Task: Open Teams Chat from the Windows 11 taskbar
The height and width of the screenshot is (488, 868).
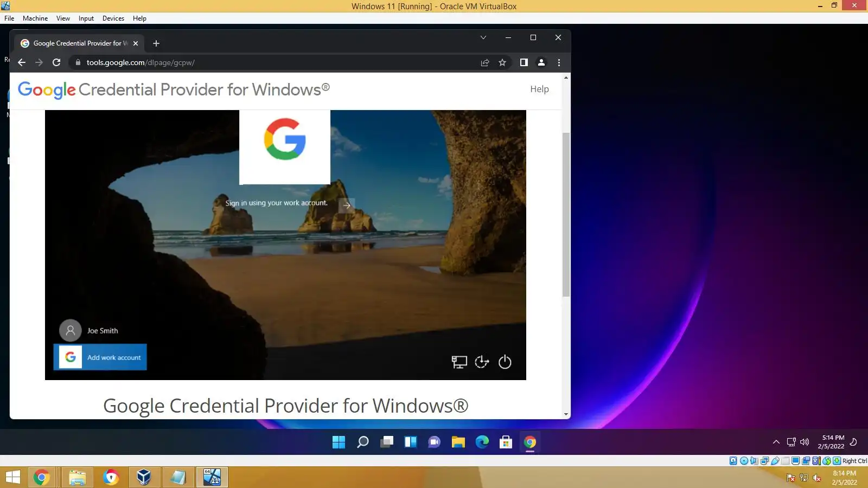Action: pyautogui.click(x=435, y=442)
